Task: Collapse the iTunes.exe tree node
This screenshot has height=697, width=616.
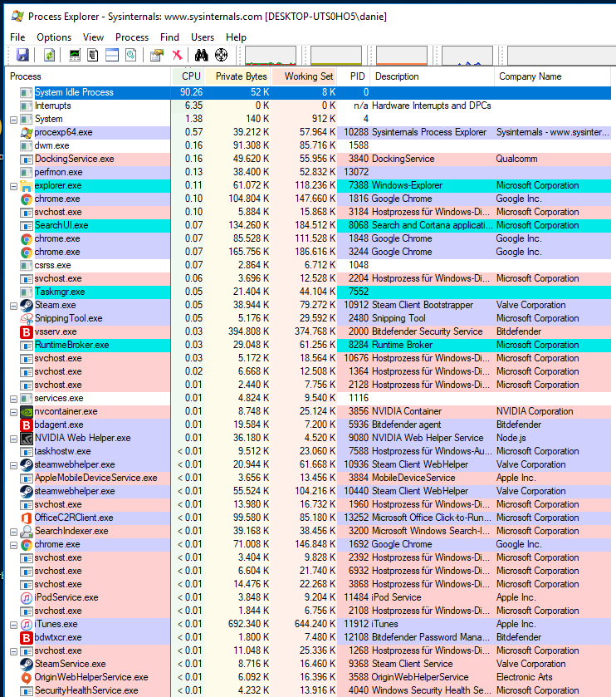Action: (x=14, y=625)
